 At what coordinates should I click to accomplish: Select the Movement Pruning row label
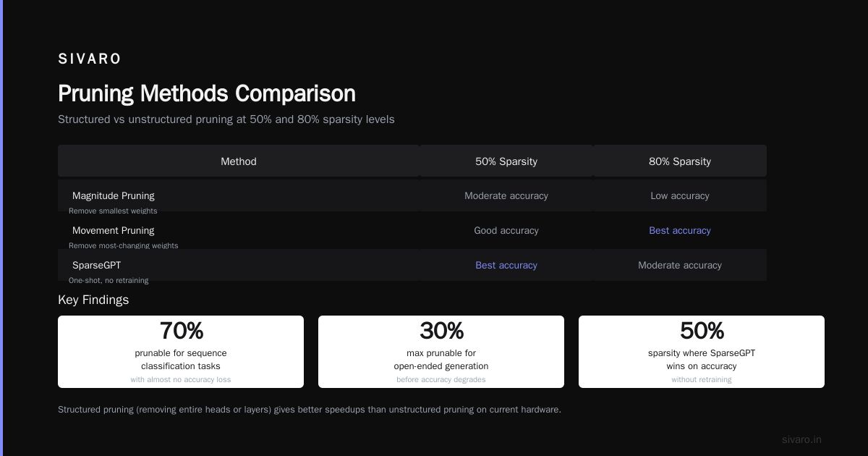(x=114, y=230)
